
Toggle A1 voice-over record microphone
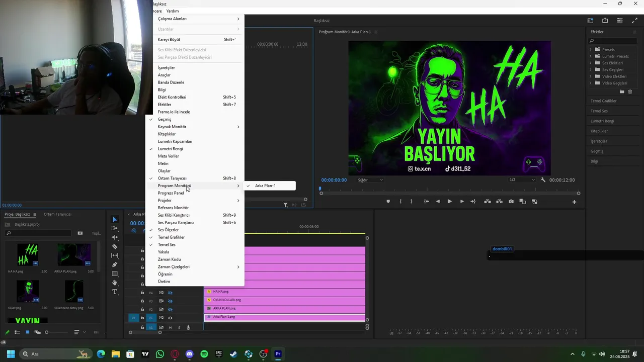pyautogui.click(x=189, y=327)
